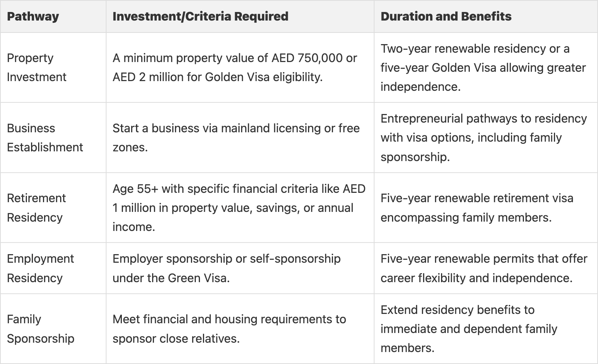The height and width of the screenshot is (364, 598).
Task: Select the Family Sponsorship pathway cell
Action: (x=40, y=328)
